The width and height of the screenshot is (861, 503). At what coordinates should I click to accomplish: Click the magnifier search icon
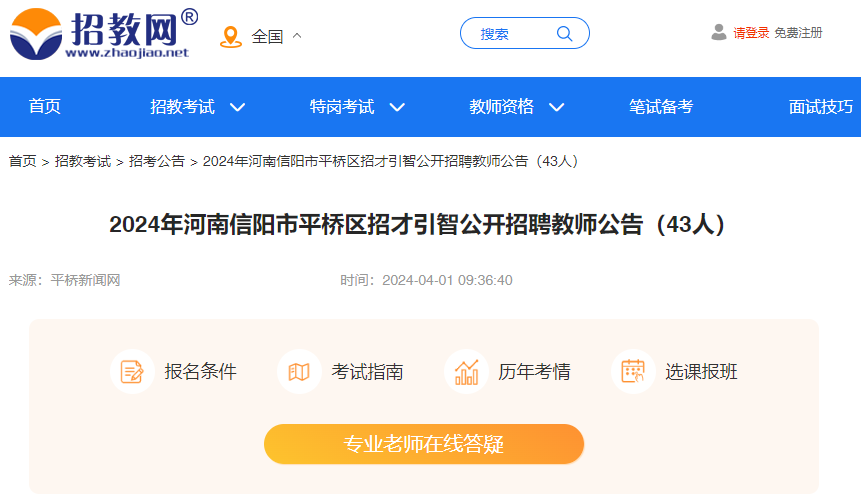[564, 34]
